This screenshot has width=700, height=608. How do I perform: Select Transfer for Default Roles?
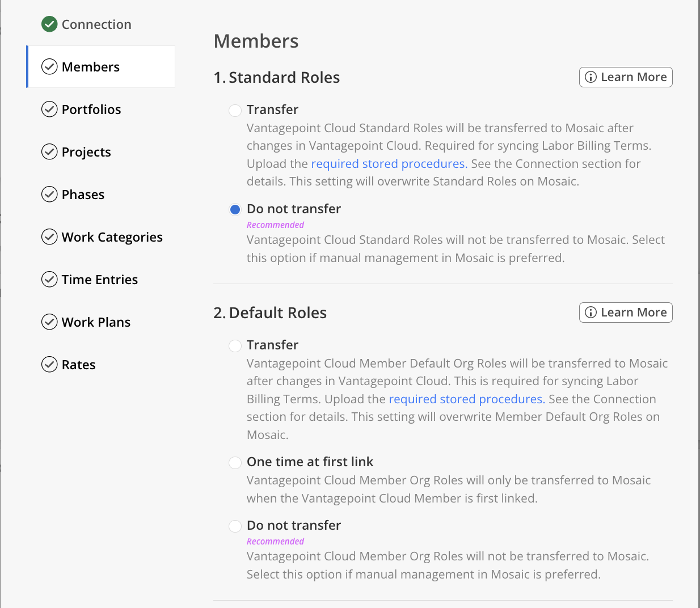(x=235, y=345)
